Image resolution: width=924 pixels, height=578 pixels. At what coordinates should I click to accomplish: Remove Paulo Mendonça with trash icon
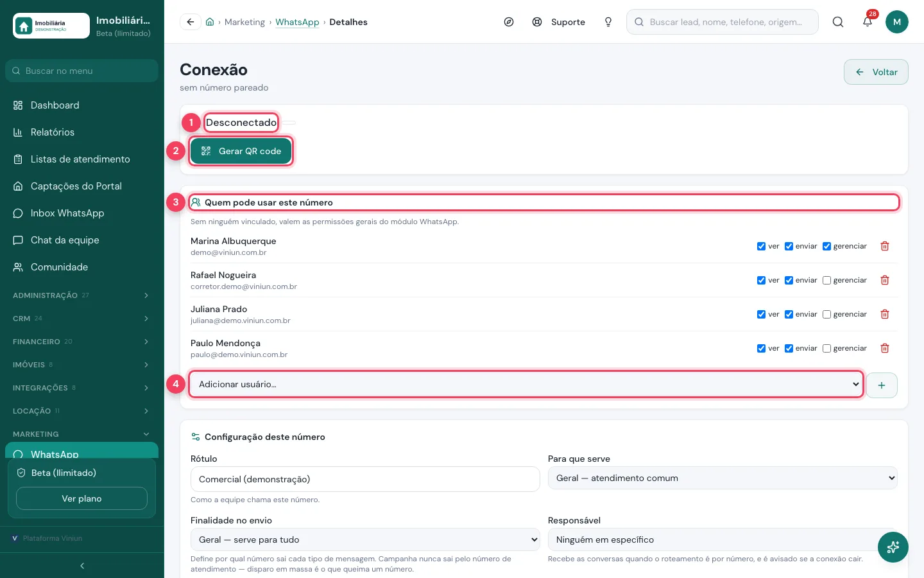pyautogui.click(x=885, y=348)
